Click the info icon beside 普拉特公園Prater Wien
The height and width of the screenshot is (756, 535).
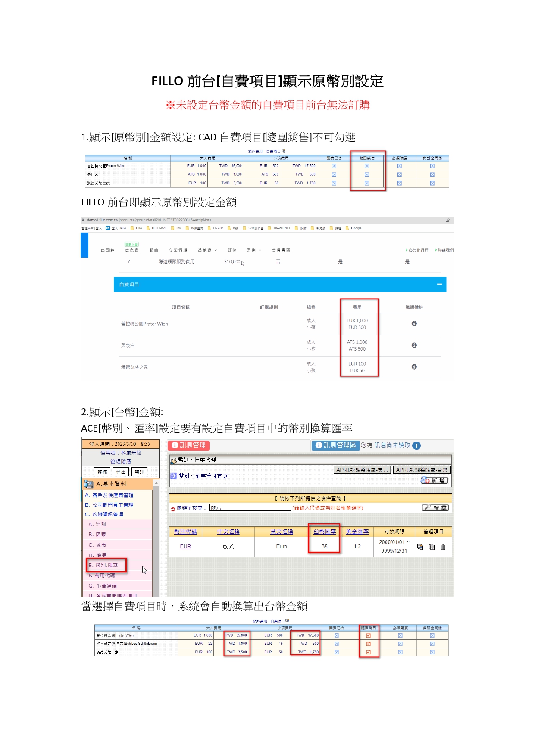(x=414, y=324)
